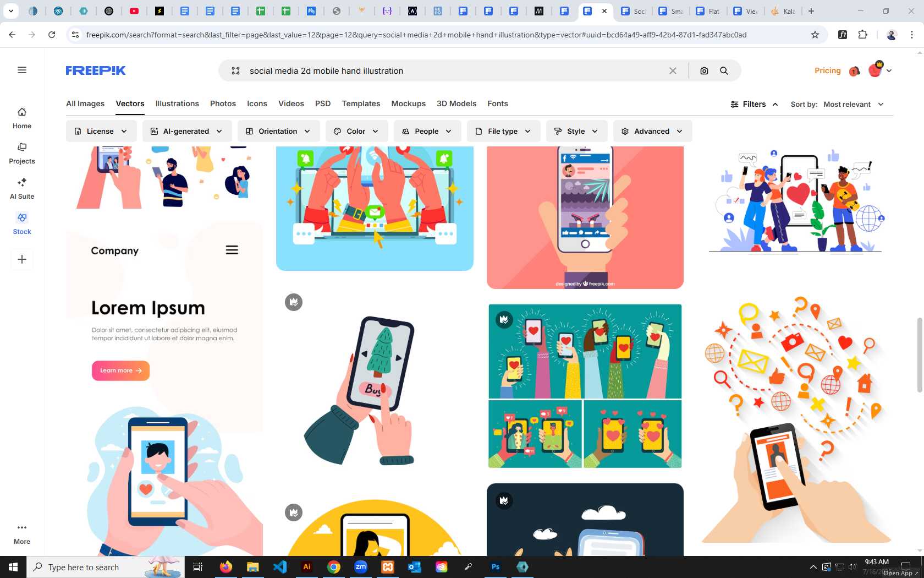Click premium crown on dark cloud image
The height and width of the screenshot is (578, 924).
tap(504, 500)
